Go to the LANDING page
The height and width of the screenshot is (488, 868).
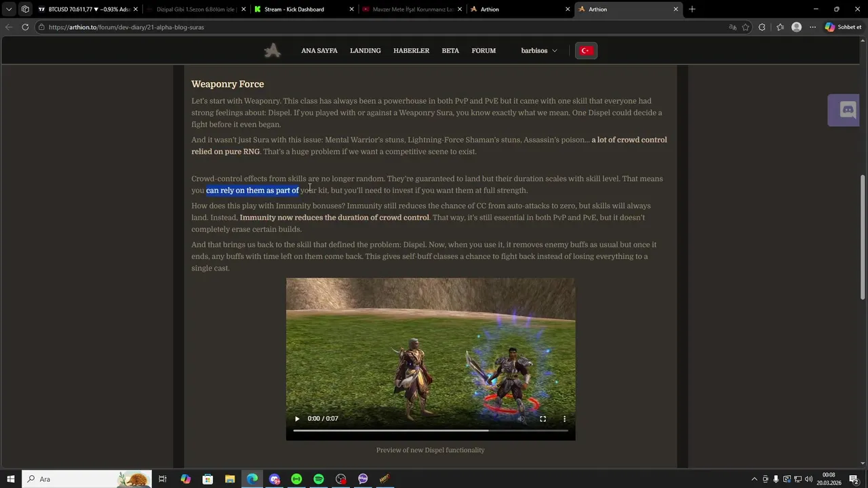coord(366,51)
